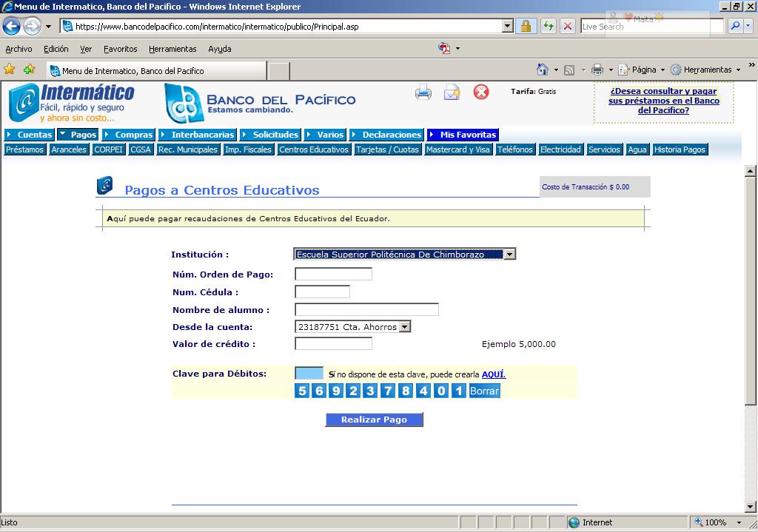Click the security lock icon in address bar
This screenshot has height=532, width=758.
coord(525,27)
